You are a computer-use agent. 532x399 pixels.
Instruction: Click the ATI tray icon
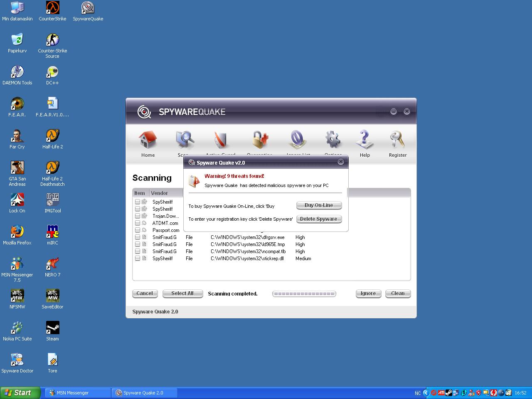tap(441, 393)
